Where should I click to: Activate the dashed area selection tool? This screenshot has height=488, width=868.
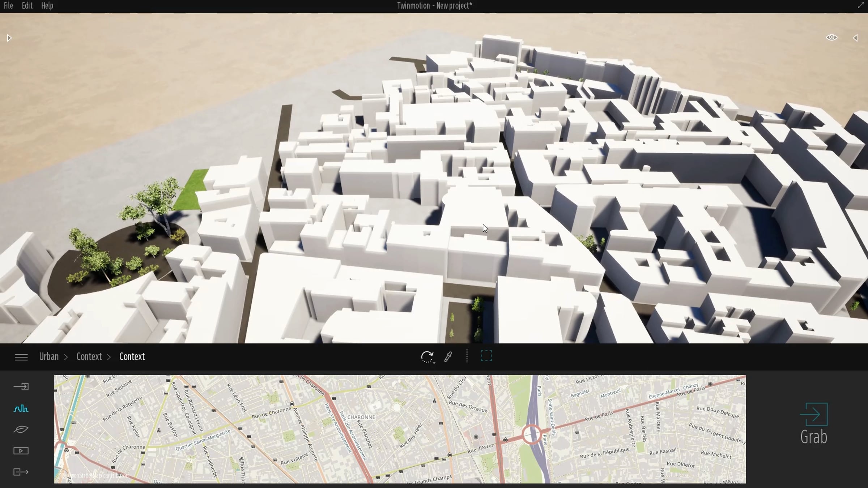486,356
